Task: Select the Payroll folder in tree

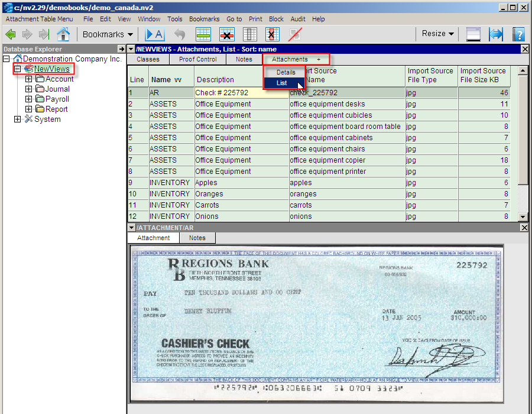Action: (x=57, y=99)
